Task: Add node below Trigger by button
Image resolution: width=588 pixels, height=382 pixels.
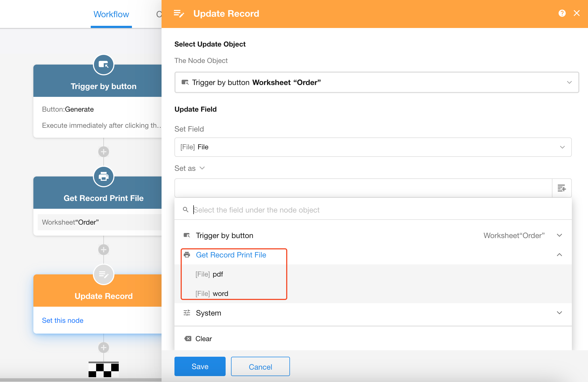Action: 103,152
